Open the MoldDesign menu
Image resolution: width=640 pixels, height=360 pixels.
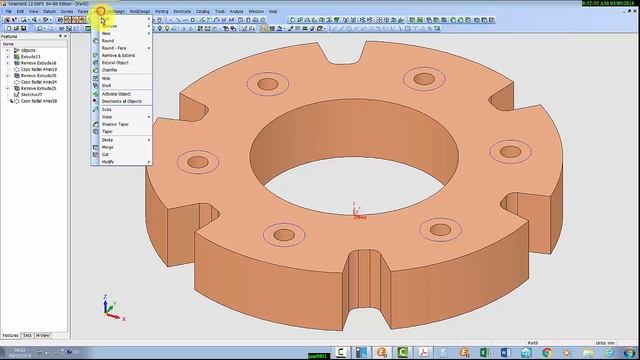[140, 11]
